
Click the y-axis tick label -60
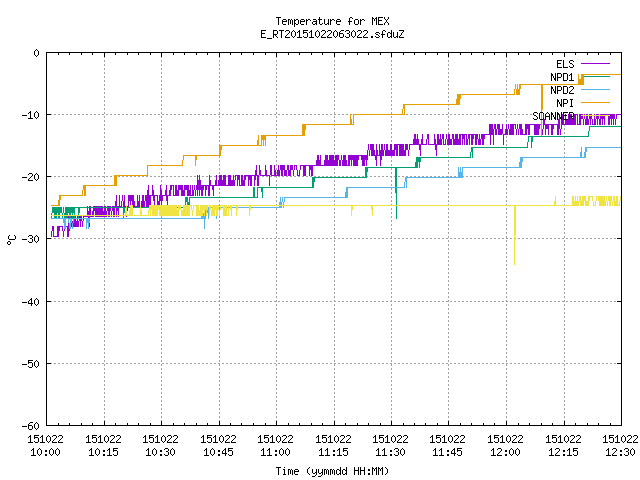pyautogui.click(x=31, y=426)
